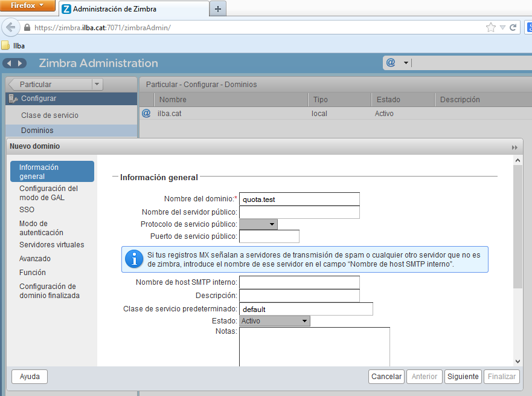Click inside the Zimbra search field

pos(472,63)
